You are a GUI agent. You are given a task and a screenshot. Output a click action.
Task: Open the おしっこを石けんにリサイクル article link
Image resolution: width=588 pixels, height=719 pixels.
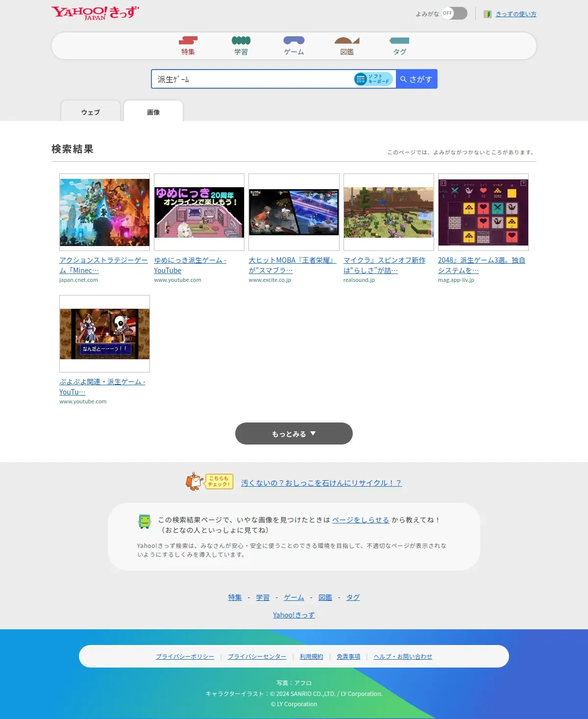321,483
